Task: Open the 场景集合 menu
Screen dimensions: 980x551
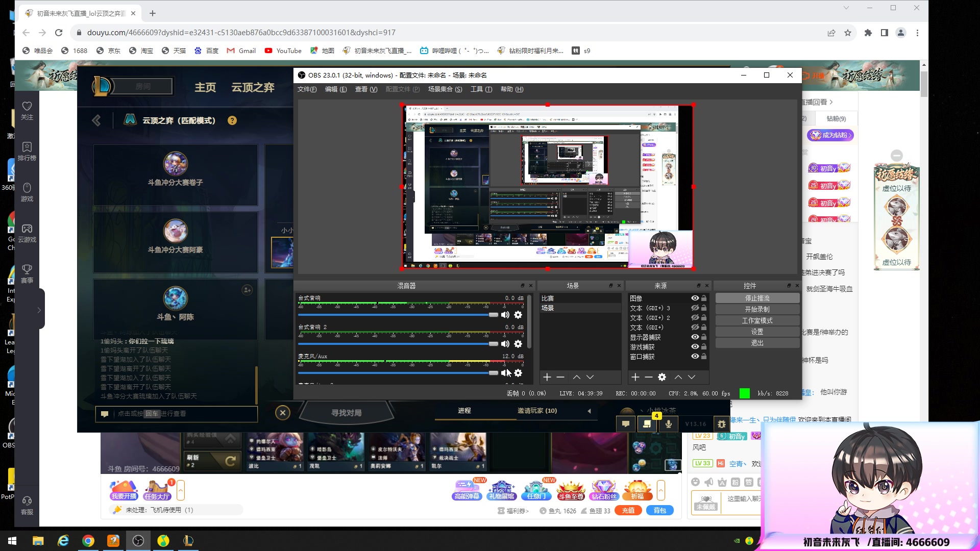Action: [x=445, y=89]
